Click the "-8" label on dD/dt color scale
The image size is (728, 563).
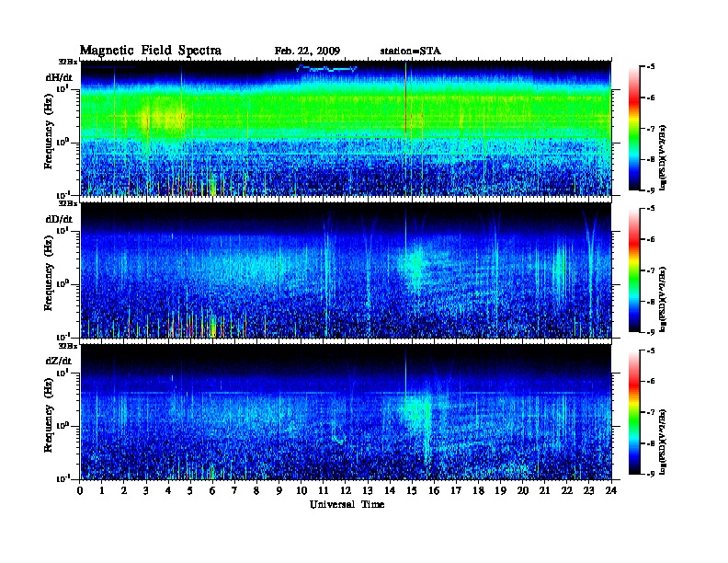[651, 302]
